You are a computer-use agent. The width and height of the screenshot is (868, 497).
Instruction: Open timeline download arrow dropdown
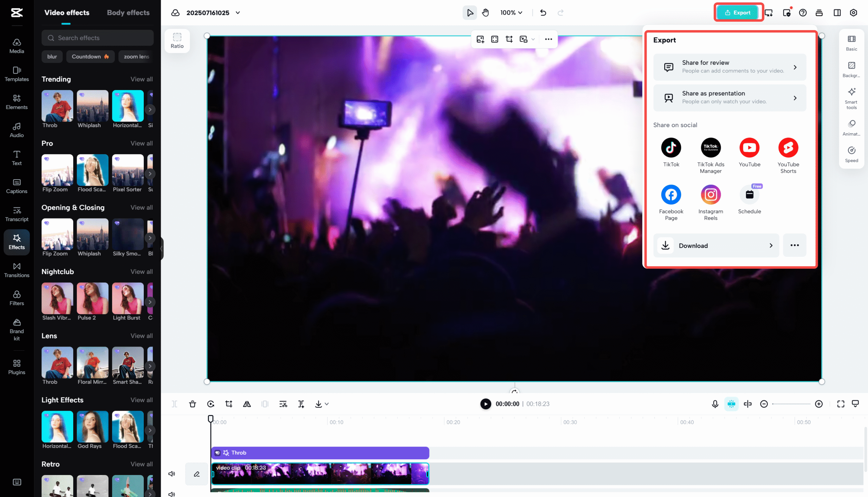326,404
